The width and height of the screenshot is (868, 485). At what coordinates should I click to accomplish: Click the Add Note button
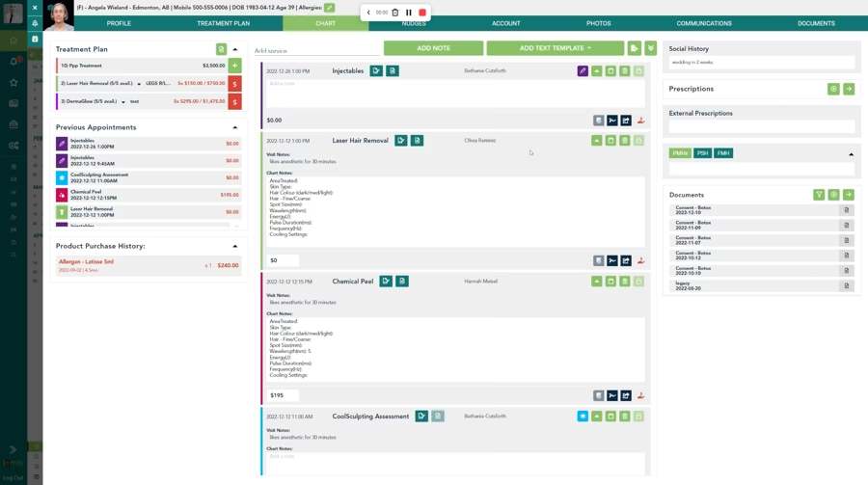tap(433, 48)
